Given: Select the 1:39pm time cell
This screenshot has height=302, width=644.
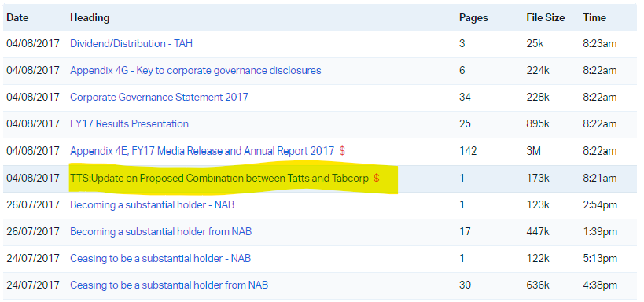Looking at the screenshot, I should (x=600, y=231).
